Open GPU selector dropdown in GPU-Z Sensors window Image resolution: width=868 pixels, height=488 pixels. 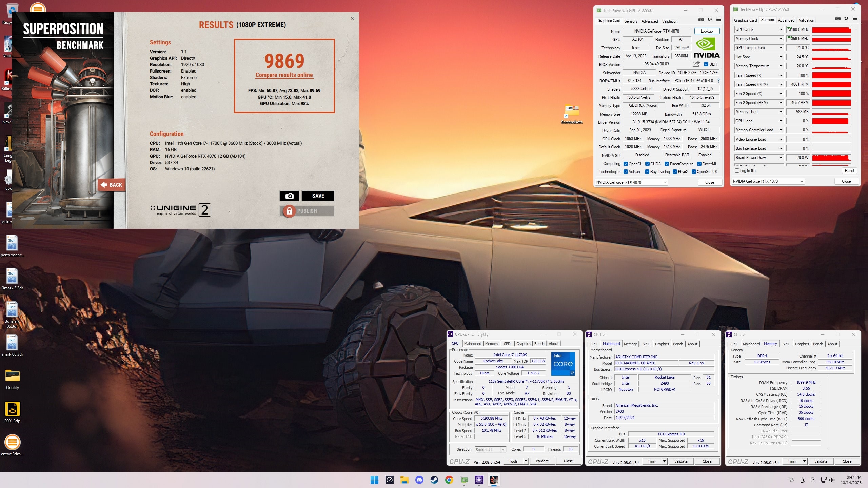click(768, 181)
